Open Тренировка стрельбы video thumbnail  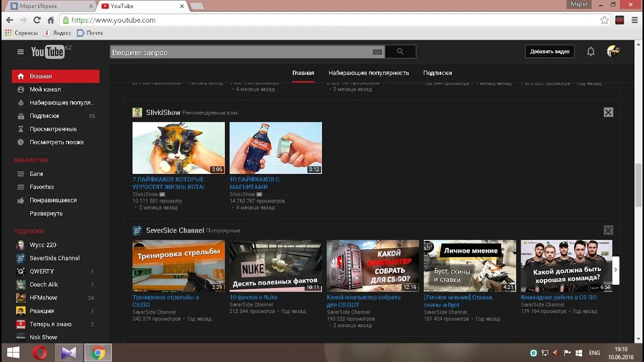179,265
